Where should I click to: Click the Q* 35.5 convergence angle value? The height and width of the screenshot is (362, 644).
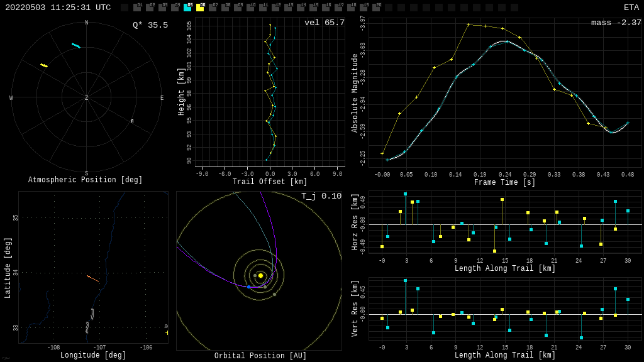click(150, 25)
